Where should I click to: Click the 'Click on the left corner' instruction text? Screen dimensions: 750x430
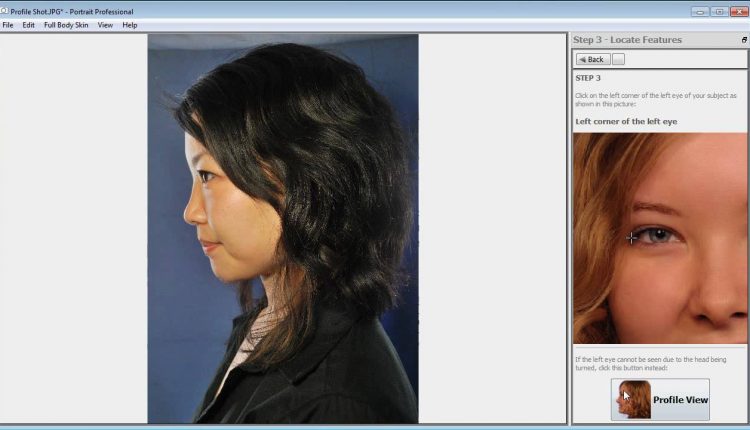(x=656, y=99)
